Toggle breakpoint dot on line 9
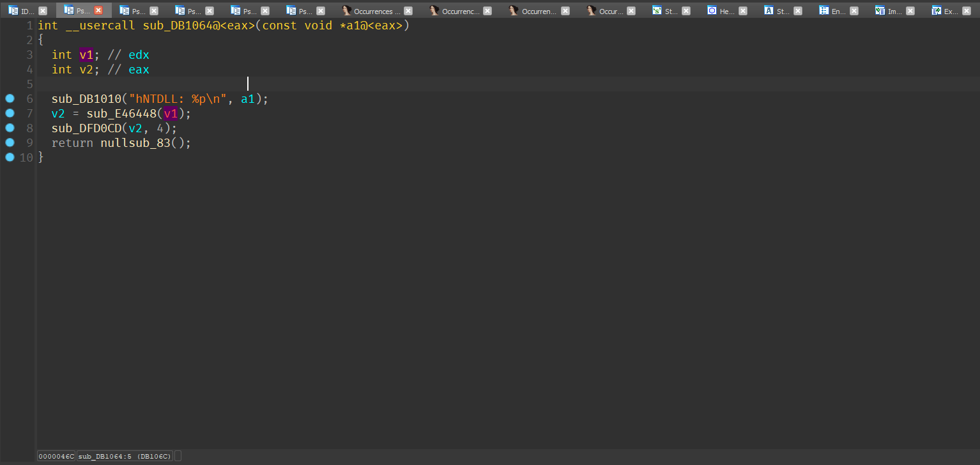This screenshot has height=465, width=980. pos(10,142)
